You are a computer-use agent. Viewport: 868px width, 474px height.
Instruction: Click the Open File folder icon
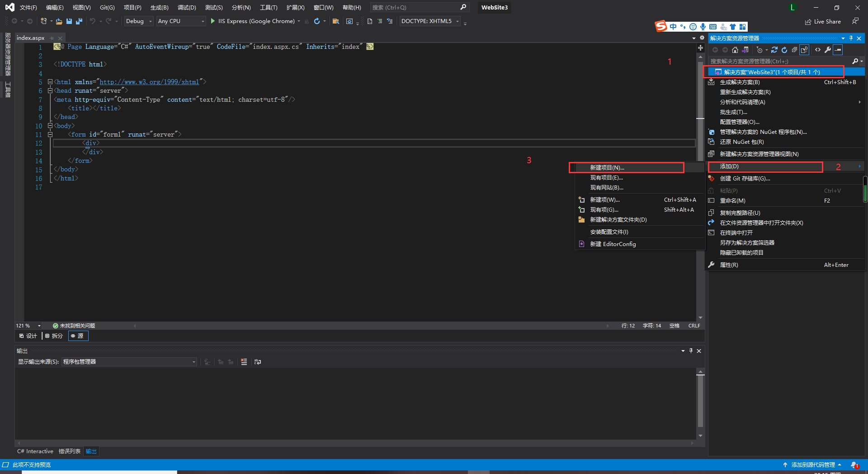click(x=59, y=21)
